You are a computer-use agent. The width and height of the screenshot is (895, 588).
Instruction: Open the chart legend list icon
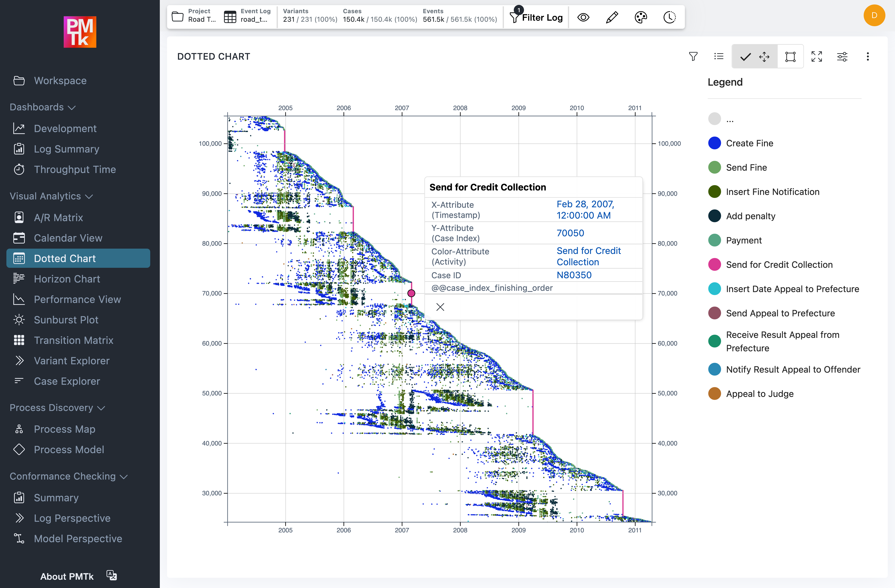point(719,56)
